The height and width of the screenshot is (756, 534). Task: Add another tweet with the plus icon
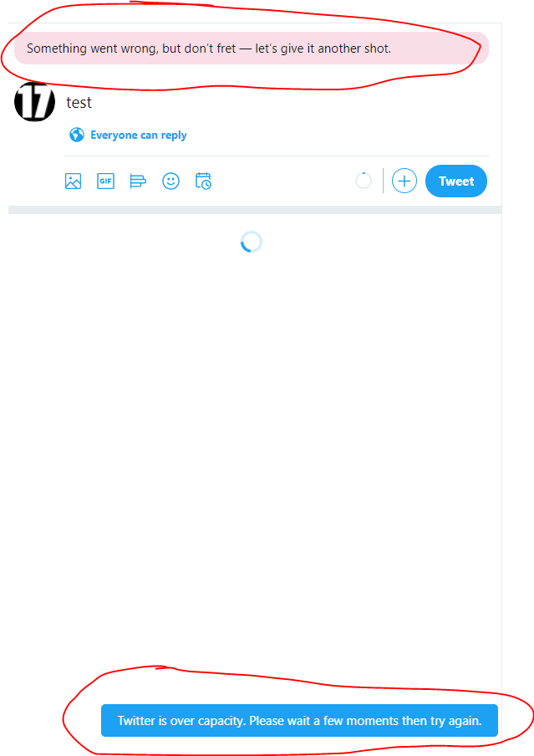404,181
